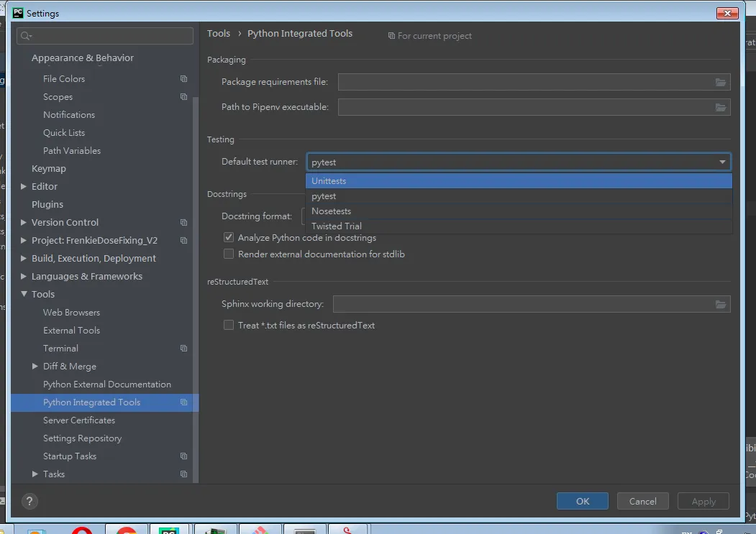756x534 pixels.
Task: Browse for package requirements file folder icon
Action: click(720, 82)
